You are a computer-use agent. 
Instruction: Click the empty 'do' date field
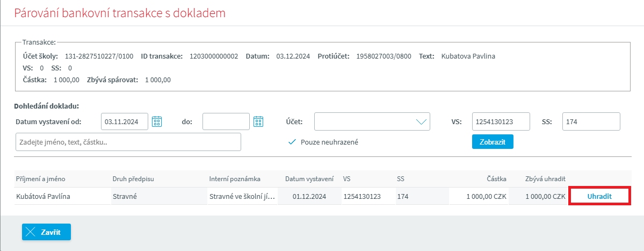click(x=226, y=121)
